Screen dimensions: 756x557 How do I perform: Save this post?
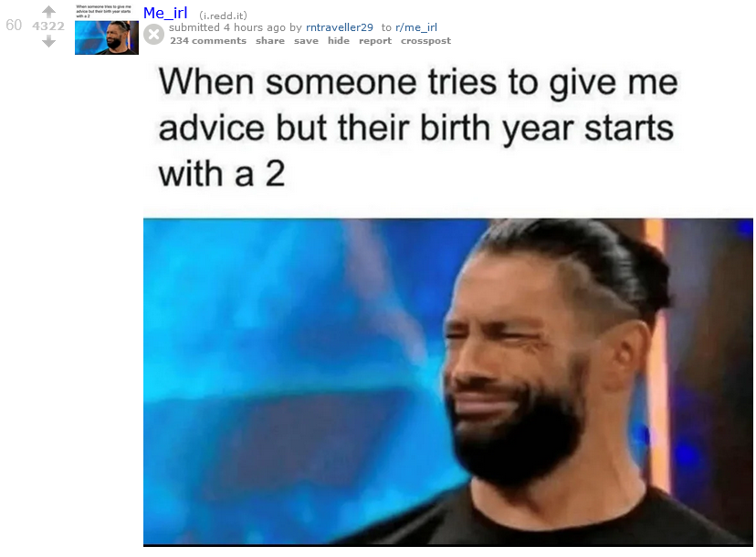coord(306,41)
